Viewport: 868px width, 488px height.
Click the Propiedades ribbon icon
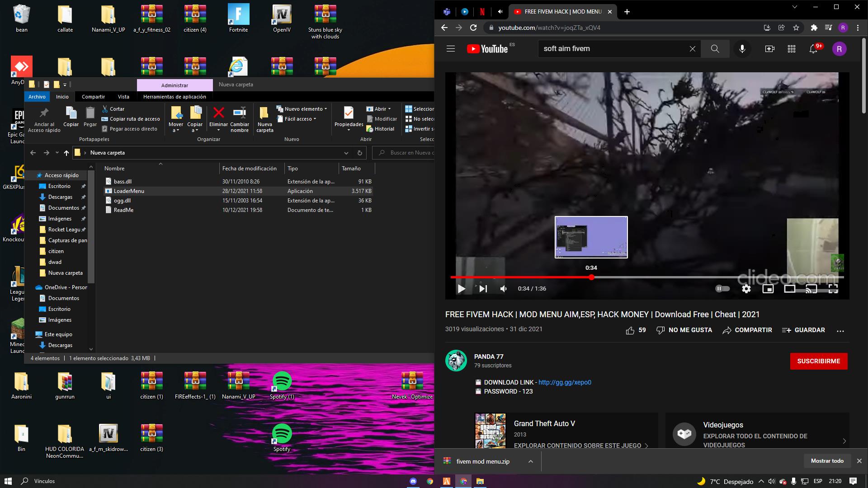(x=349, y=113)
